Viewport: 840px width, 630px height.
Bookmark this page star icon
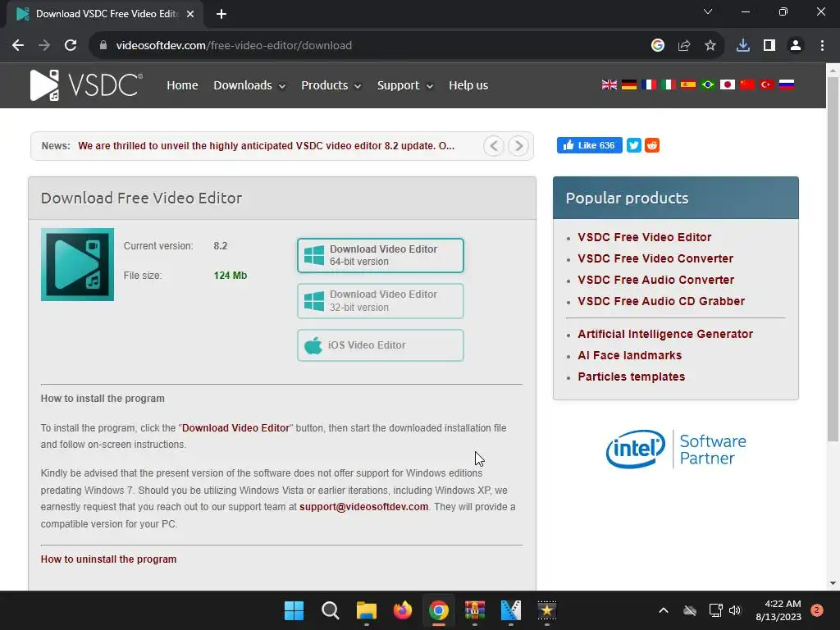coord(710,46)
